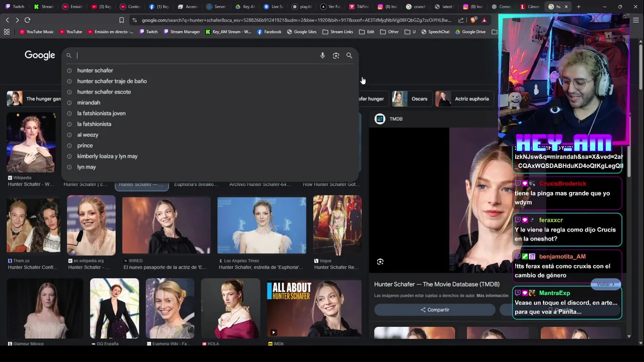The height and width of the screenshot is (362, 644).
Task: Open the 'Más información' link
Action: click(x=492, y=296)
